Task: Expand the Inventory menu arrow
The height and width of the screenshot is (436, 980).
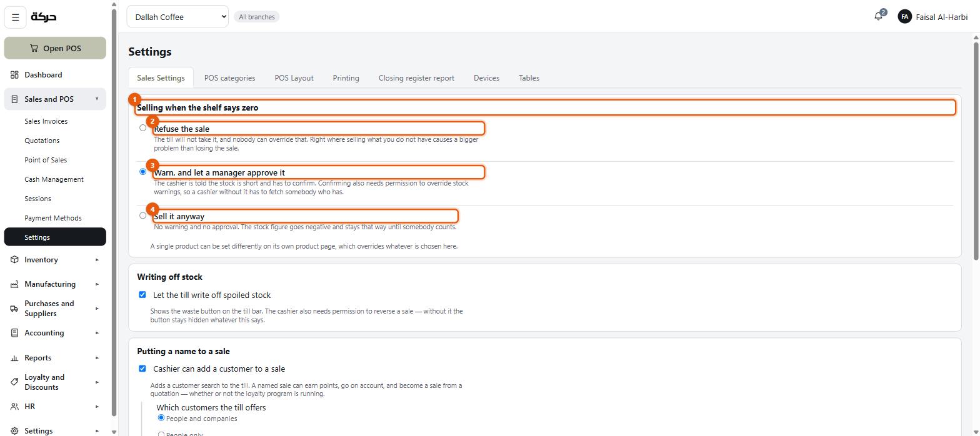Action: [x=97, y=260]
